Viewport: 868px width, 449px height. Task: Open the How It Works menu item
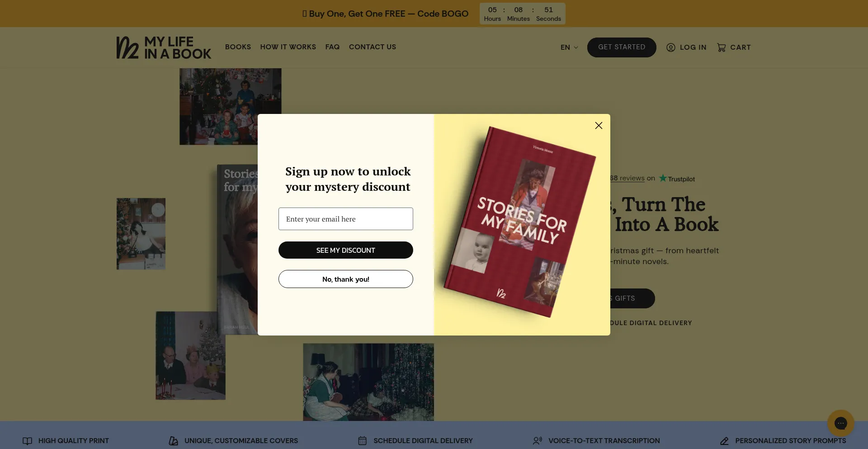pos(288,47)
